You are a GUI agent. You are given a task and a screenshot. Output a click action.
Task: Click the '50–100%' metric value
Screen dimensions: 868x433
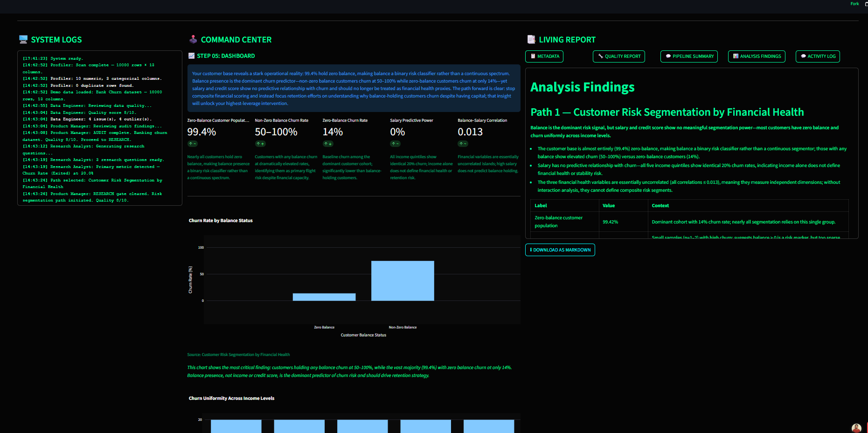276,132
